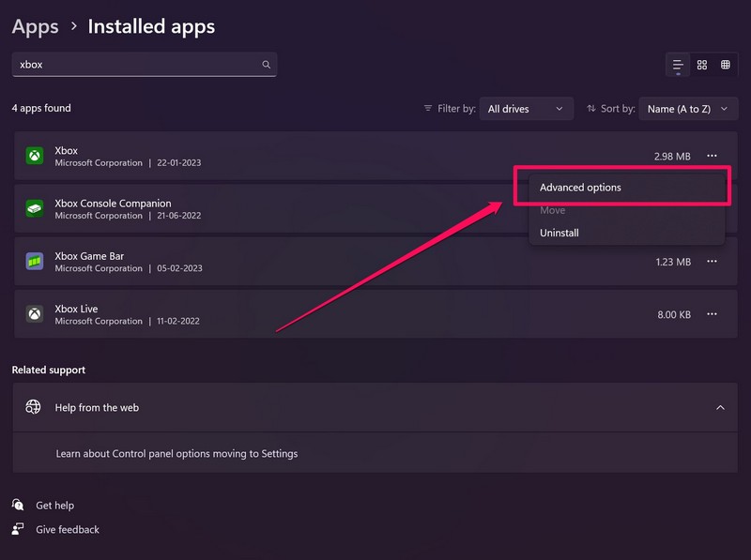Open more options for Xbox Game Bar
Image resolution: width=751 pixels, height=560 pixels.
click(x=713, y=262)
